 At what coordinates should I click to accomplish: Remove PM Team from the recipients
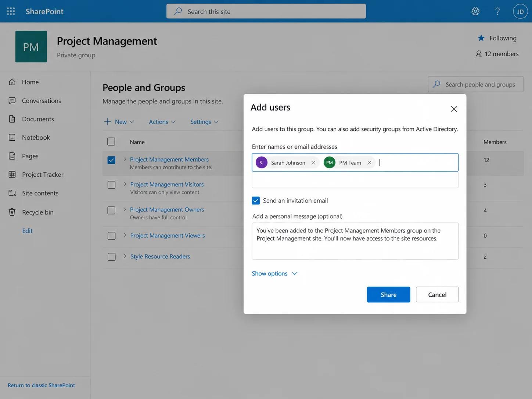point(369,162)
